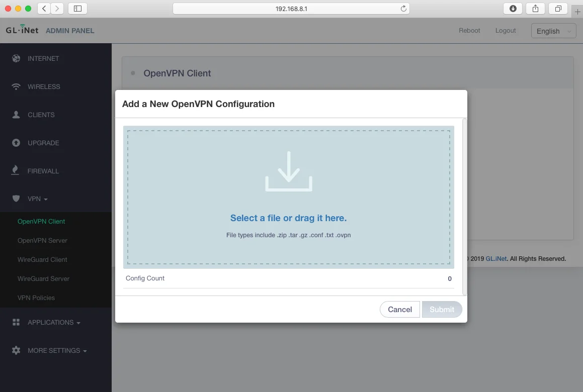This screenshot has height=392, width=583.
Task: Expand the More Settings menu
Action: pos(57,350)
